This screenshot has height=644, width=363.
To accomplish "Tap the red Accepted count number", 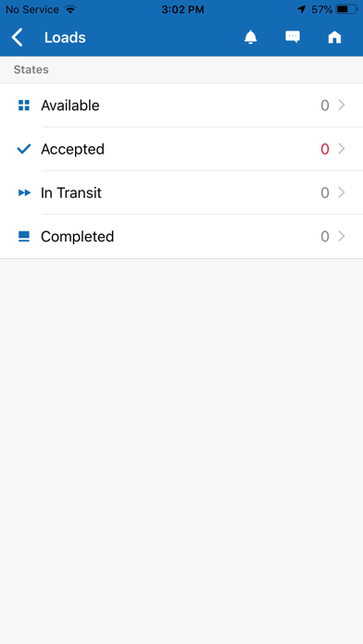I will [325, 149].
